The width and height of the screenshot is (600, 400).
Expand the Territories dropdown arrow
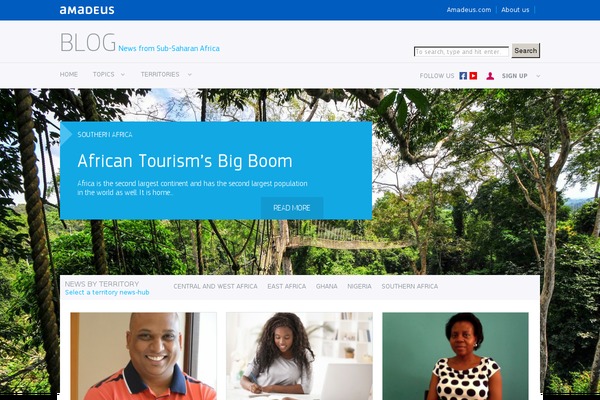click(190, 75)
